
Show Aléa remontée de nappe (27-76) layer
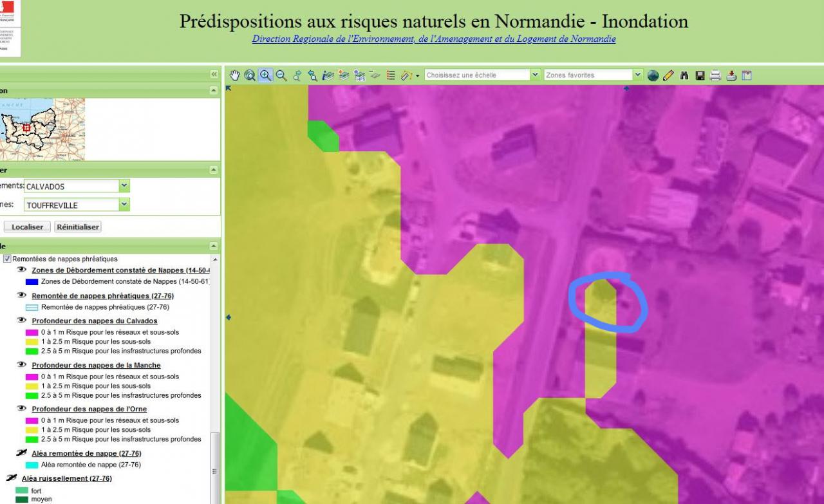coord(22,453)
